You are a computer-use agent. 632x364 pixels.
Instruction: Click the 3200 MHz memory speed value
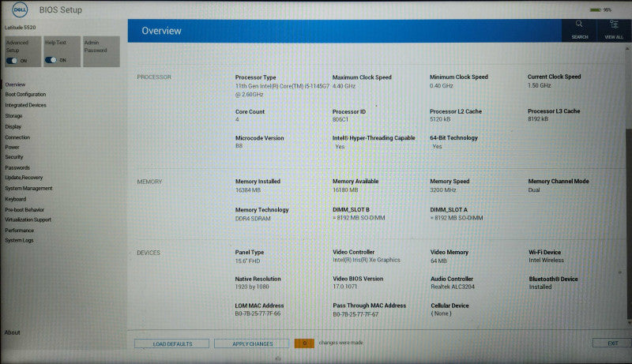(443, 190)
